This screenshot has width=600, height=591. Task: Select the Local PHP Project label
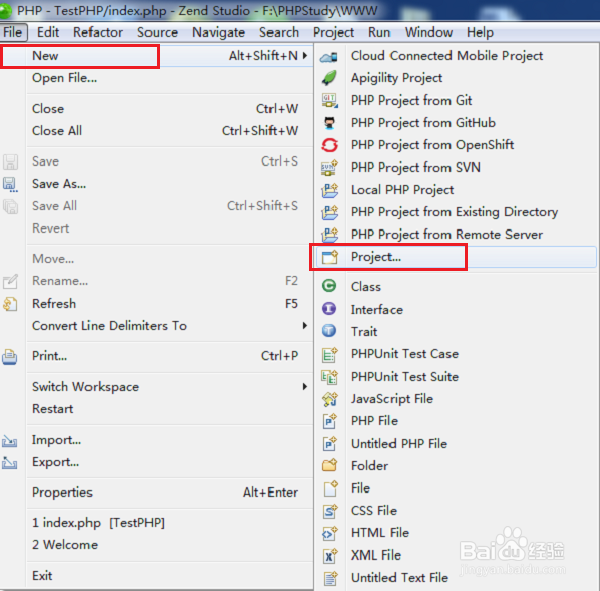403,190
